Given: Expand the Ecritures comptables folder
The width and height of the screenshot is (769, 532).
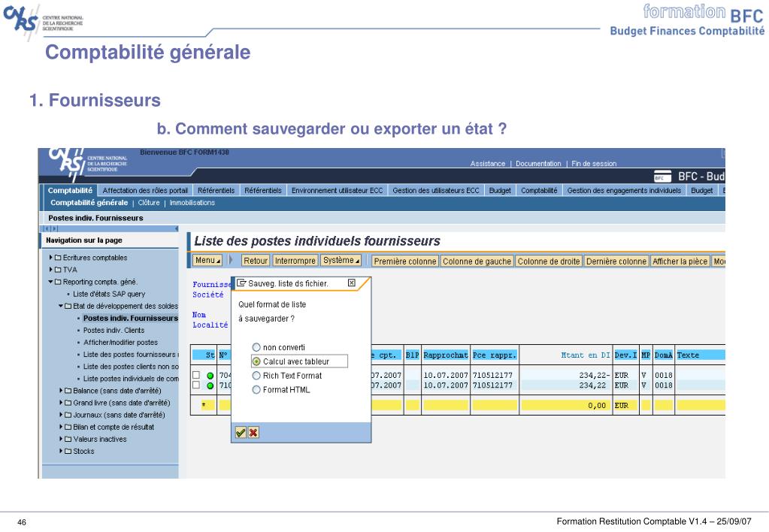Looking at the screenshot, I should click(x=50, y=258).
